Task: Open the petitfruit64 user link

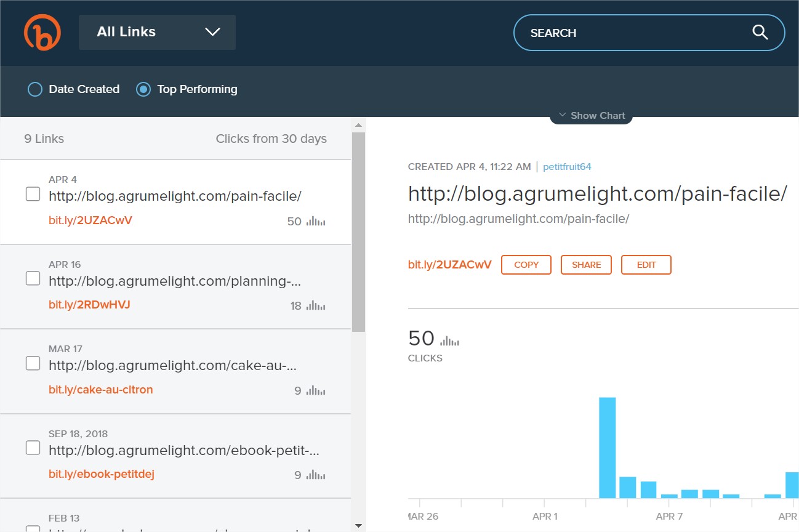Action: (x=567, y=167)
